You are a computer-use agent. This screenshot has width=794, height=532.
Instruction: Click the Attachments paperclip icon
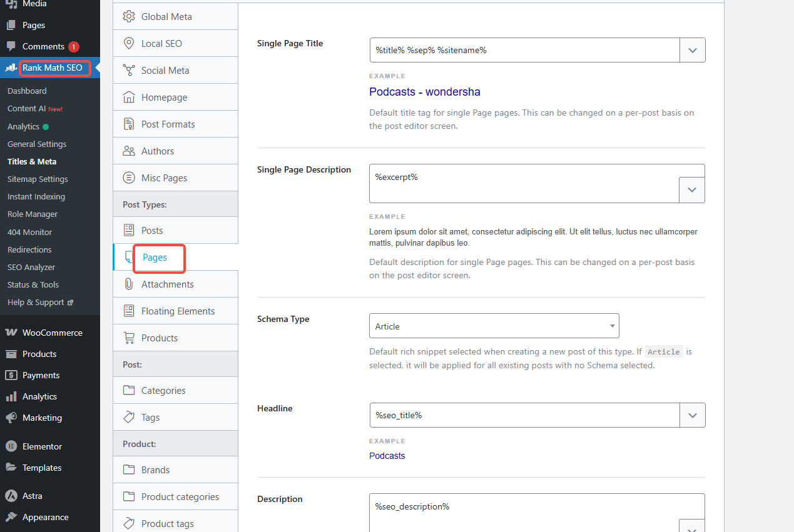point(129,284)
